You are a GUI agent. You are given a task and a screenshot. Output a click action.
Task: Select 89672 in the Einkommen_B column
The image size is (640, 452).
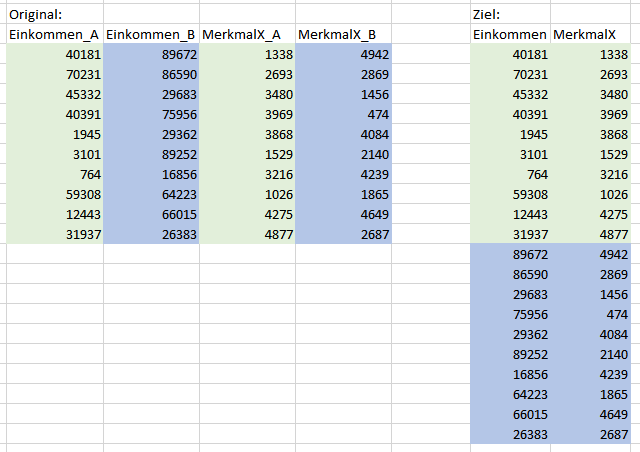151,54
